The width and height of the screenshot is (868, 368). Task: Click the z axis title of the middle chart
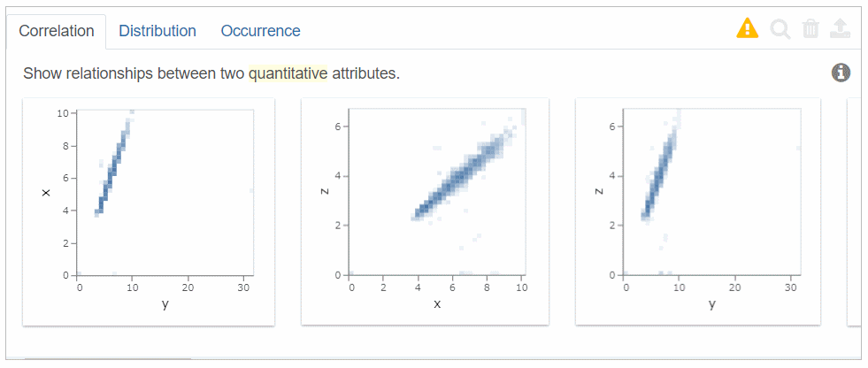pyautogui.click(x=325, y=191)
